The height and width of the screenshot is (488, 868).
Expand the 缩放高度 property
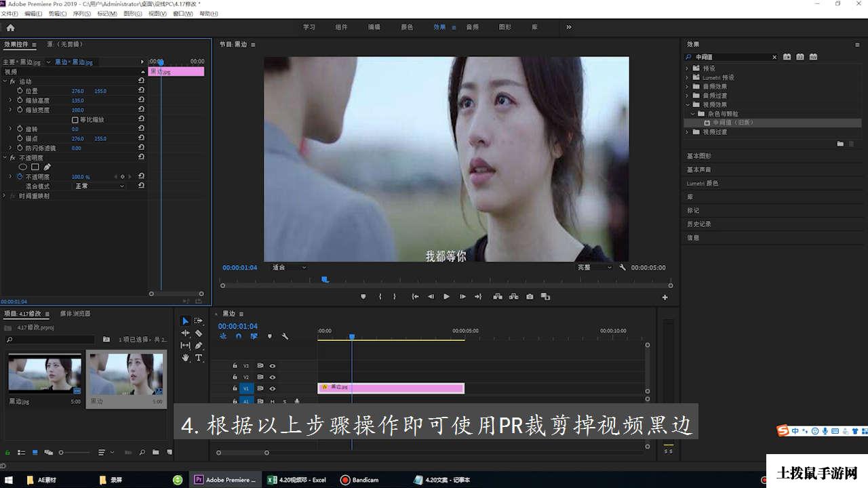[10, 100]
